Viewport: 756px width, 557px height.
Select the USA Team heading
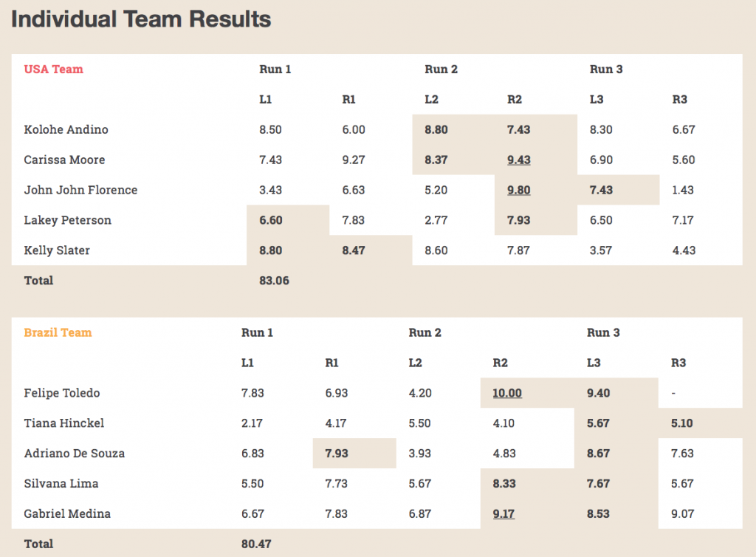click(53, 69)
